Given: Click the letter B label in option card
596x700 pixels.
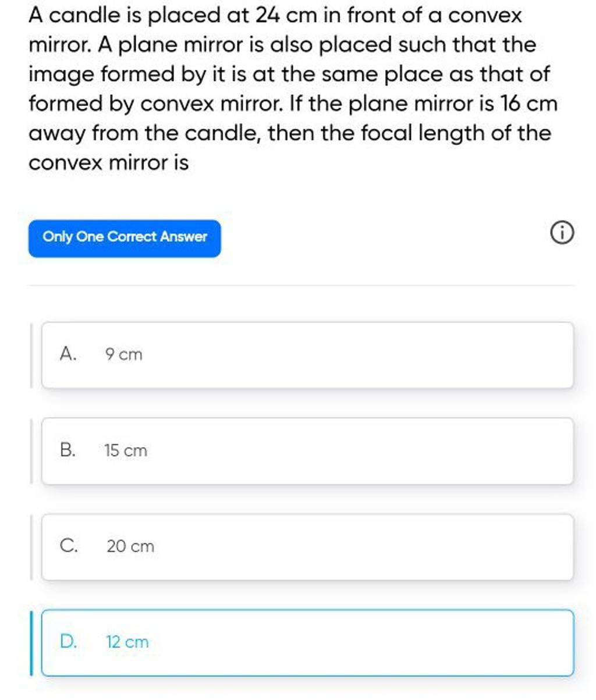Looking at the screenshot, I should (x=68, y=449).
